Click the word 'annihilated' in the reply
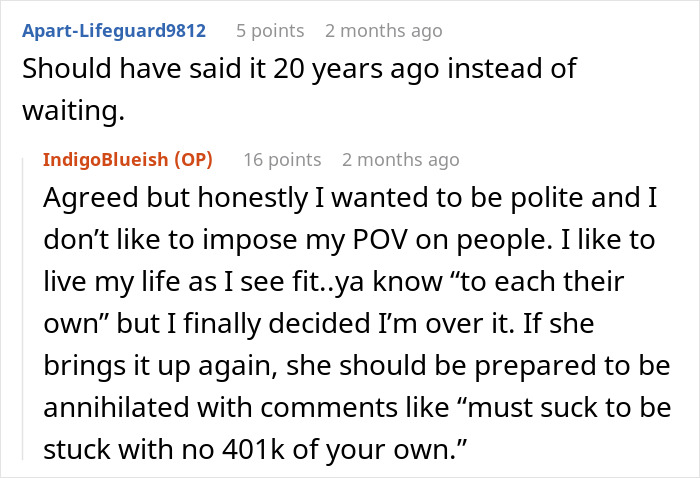Viewport: 700px width, 478px height. click(x=116, y=407)
